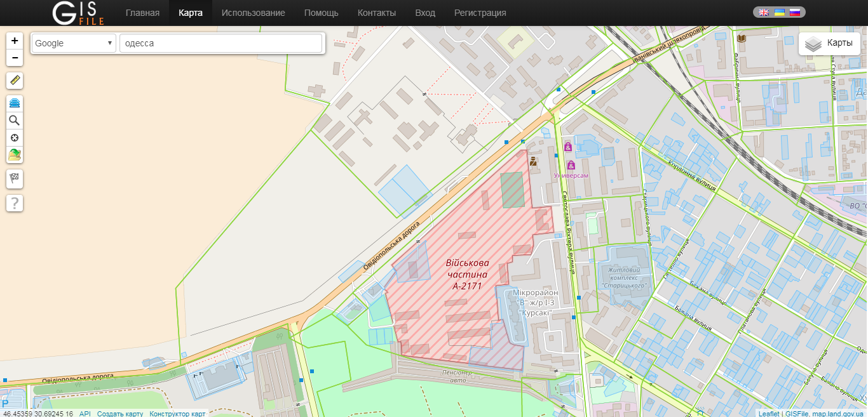Image resolution: width=868 pixels, height=417 pixels.
Task: Open the Использование menu item
Action: click(253, 13)
